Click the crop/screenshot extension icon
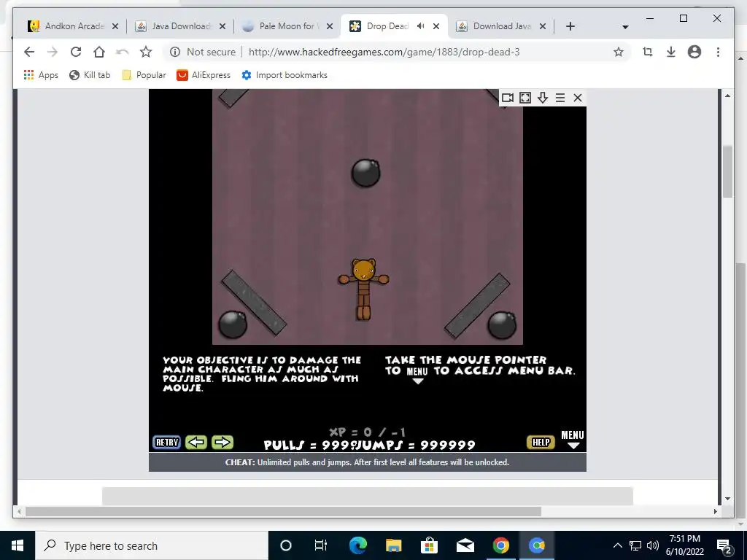Image resolution: width=747 pixels, height=560 pixels. 648,52
